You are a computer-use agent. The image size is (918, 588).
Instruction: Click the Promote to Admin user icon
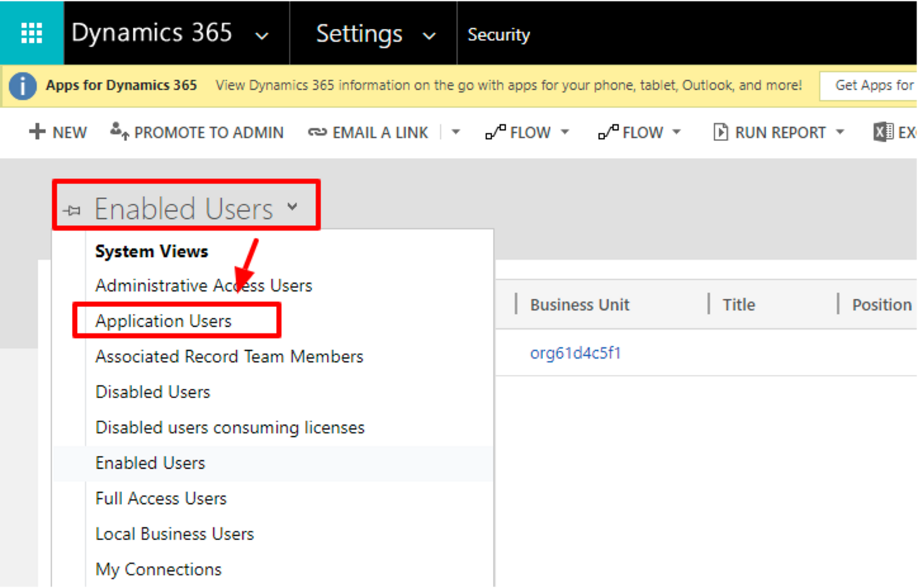[x=119, y=131]
